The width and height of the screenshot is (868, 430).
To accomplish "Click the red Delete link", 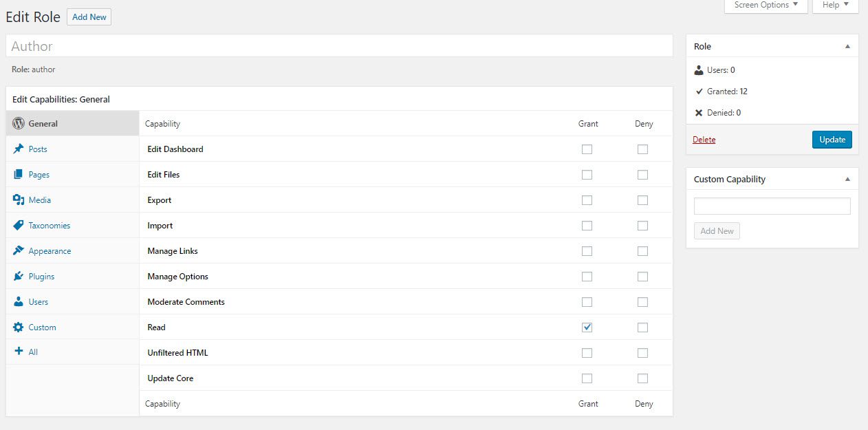I will [x=704, y=140].
